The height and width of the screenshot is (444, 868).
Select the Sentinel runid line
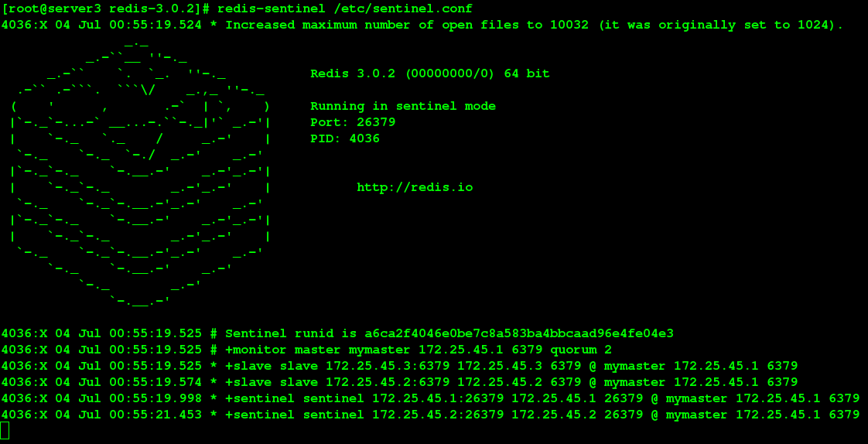click(337, 333)
